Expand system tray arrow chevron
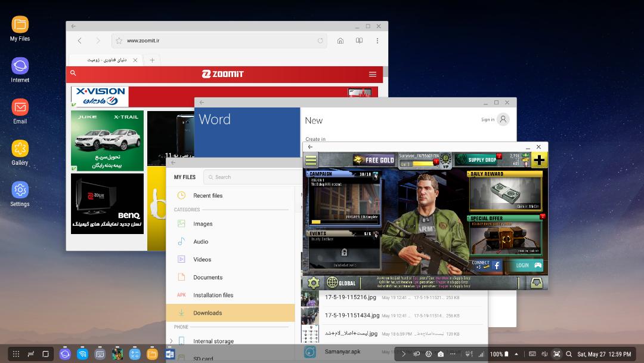Viewport: 644px width, 363px height. pos(403,354)
